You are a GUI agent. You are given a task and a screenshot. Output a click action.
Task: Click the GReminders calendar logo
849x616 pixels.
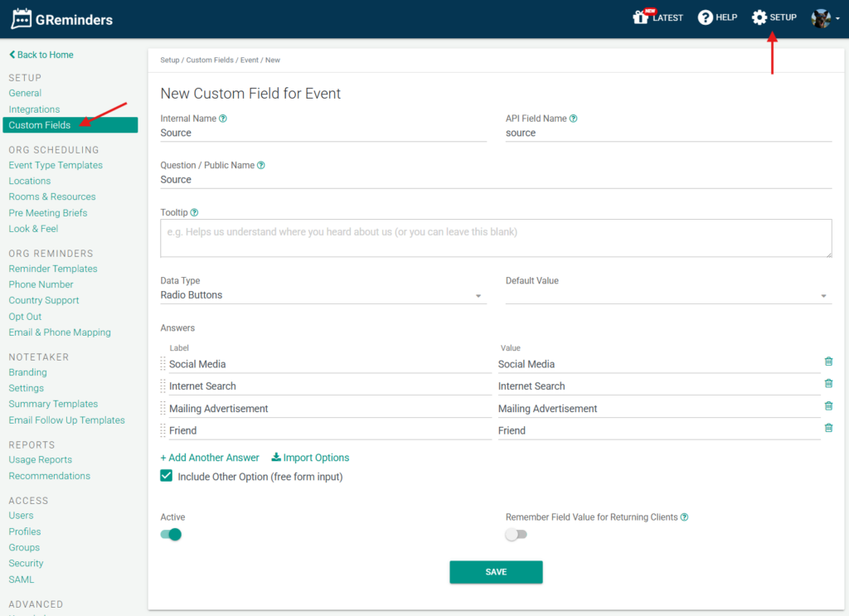pos(22,19)
